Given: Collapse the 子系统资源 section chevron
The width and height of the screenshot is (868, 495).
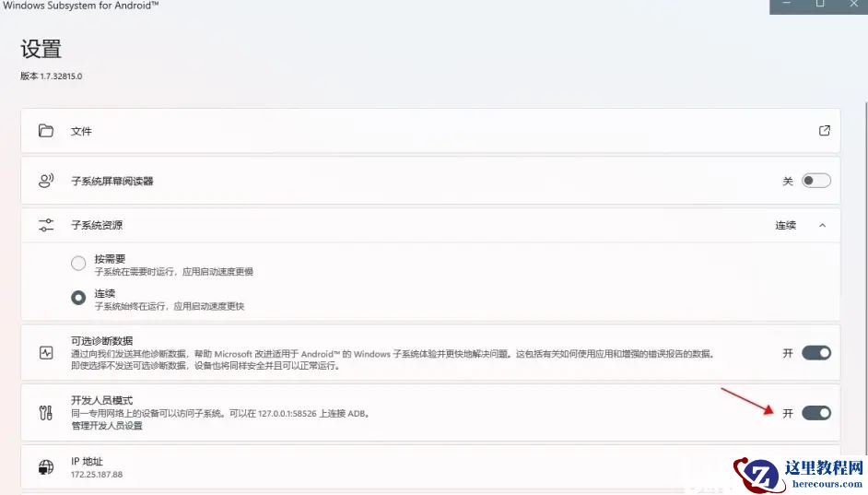Looking at the screenshot, I should pyautogui.click(x=822, y=225).
